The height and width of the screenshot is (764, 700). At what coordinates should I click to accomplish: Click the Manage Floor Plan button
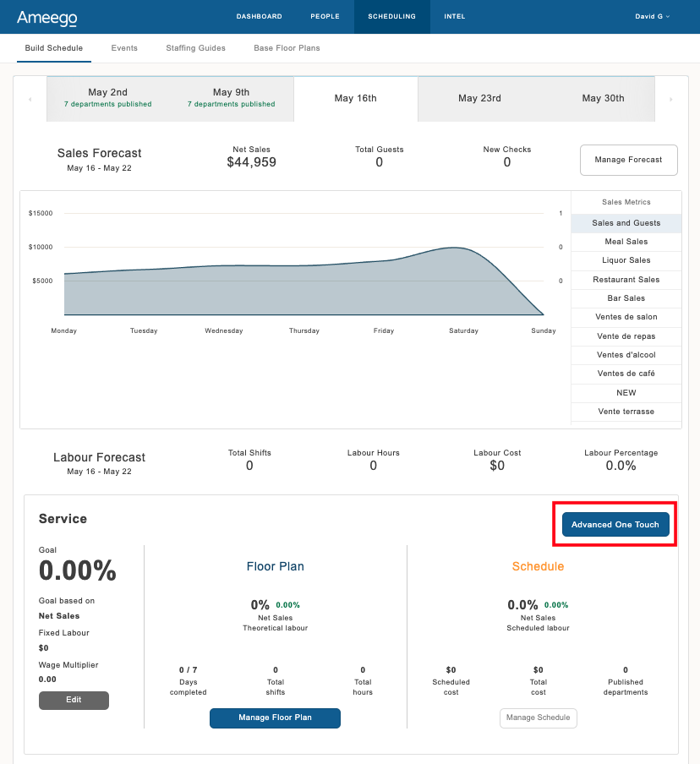click(275, 718)
